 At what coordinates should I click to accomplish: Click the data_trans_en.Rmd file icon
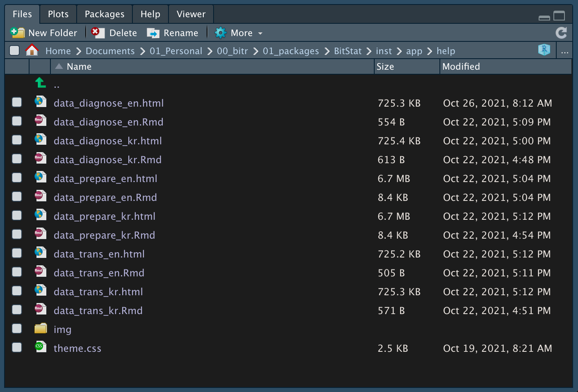[x=40, y=271]
